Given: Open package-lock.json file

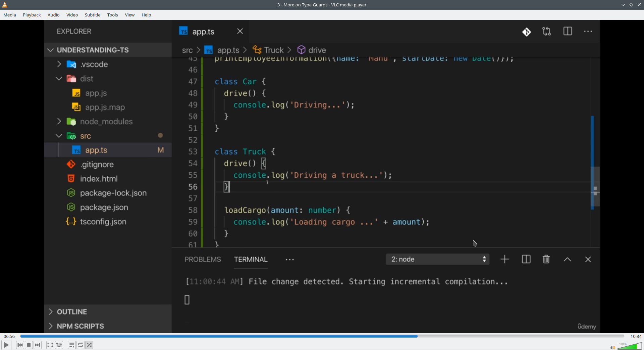Looking at the screenshot, I should pyautogui.click(x=108, y=193).
